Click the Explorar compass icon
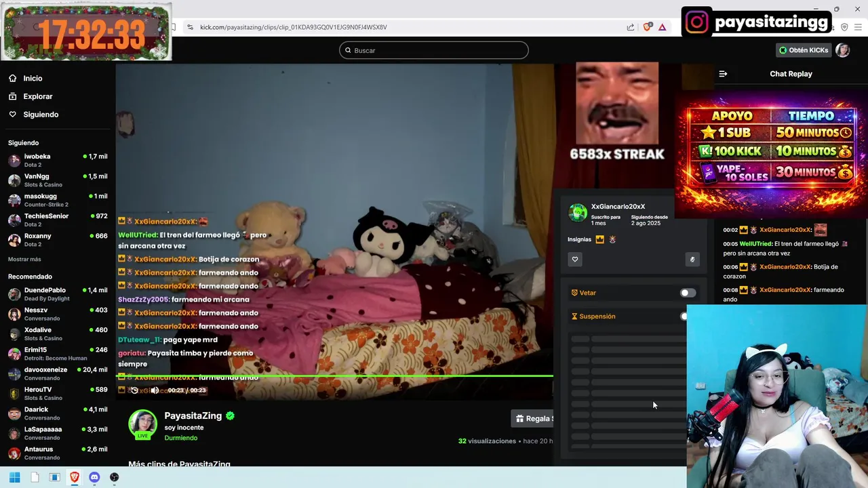The height and width of the screenshot is (488, 868). click(x=13, y=96)
